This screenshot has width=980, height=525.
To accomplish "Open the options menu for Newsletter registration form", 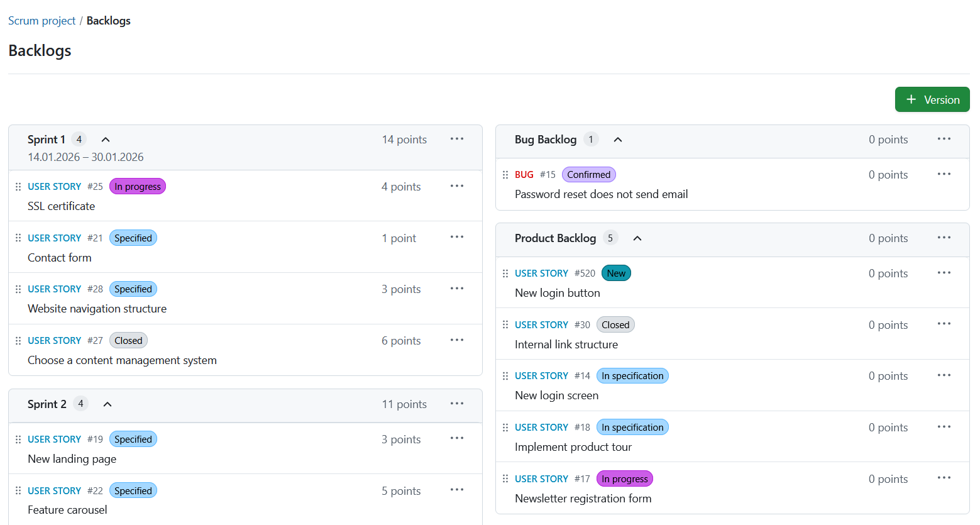I will tap(944, 478).
